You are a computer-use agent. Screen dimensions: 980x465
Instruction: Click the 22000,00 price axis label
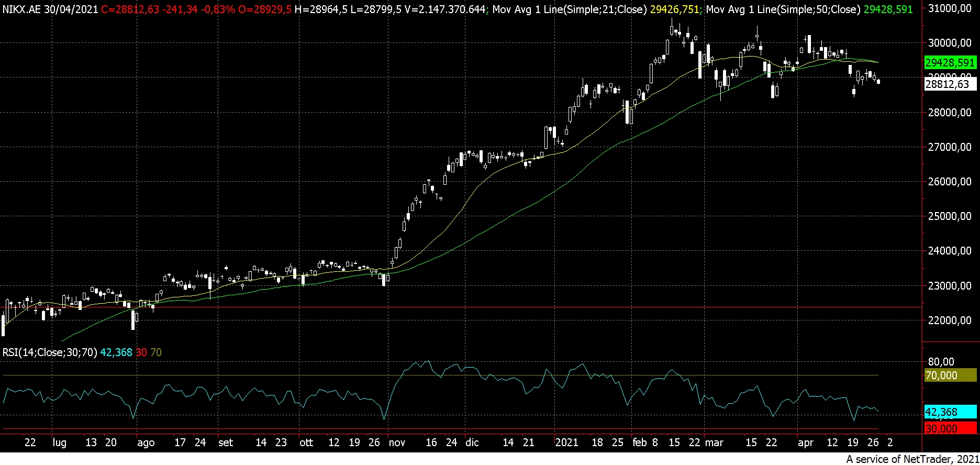[949, 320]
